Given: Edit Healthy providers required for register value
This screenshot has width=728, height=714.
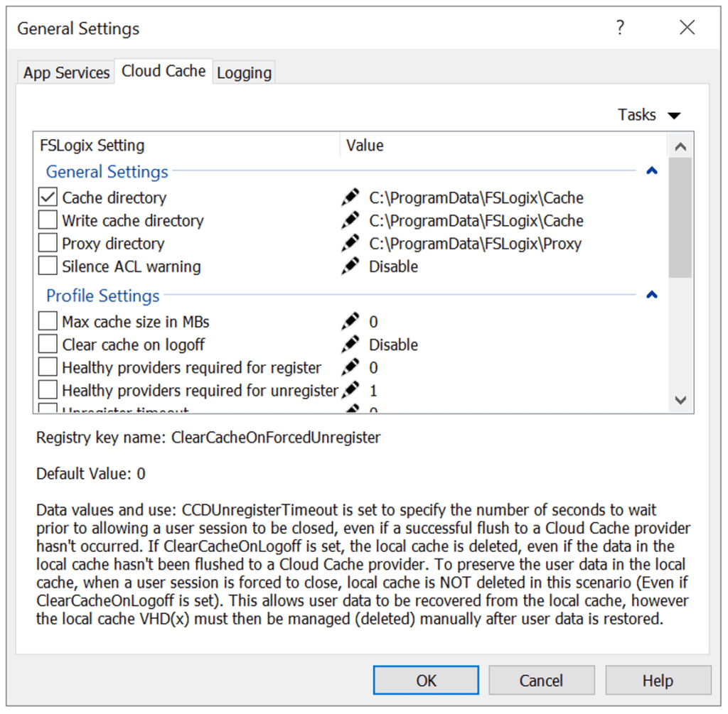Looking at the screenshot, I should pos(349,366).
